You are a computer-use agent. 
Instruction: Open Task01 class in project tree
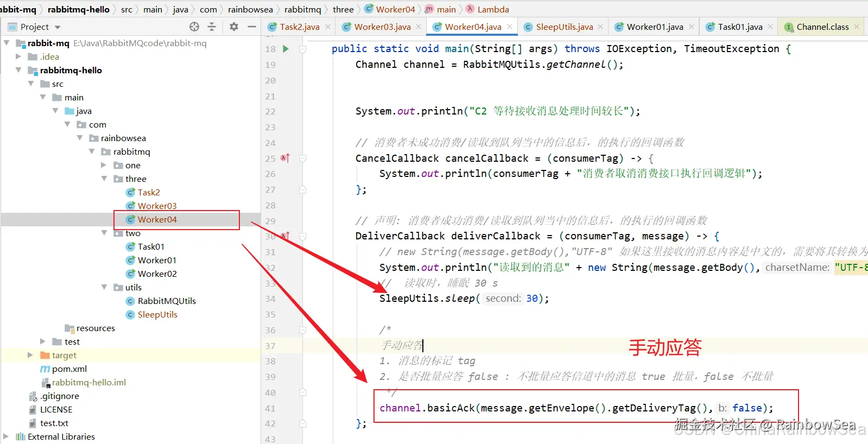pos(151,246)
